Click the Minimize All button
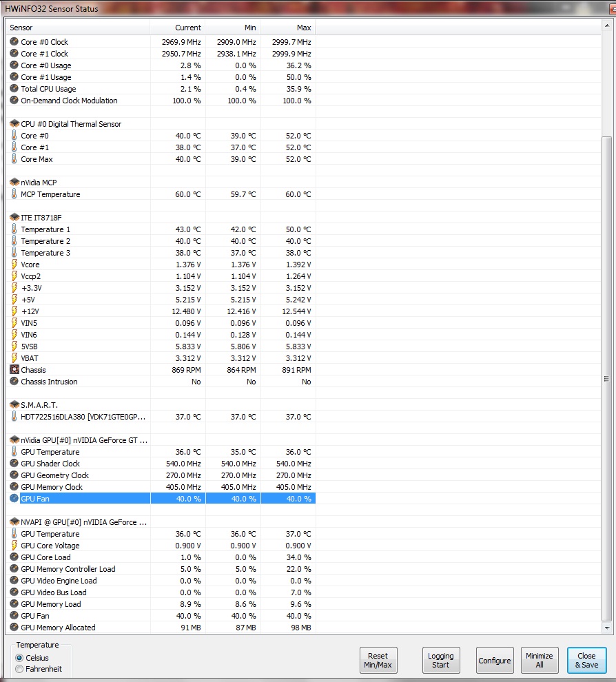 [540, 660]
